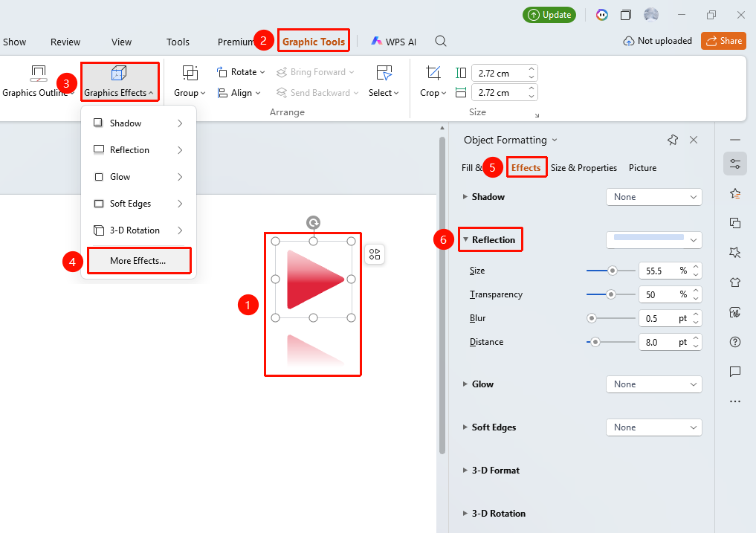Screen dimensions: 756x533
Task: Open the WPS AI assistant
Action: click(x=393, y=42)
